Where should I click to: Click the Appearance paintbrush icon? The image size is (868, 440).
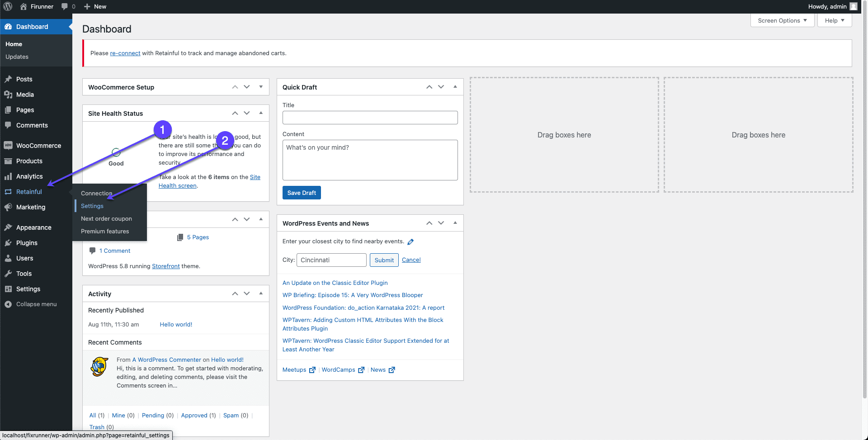coord(8,227)
